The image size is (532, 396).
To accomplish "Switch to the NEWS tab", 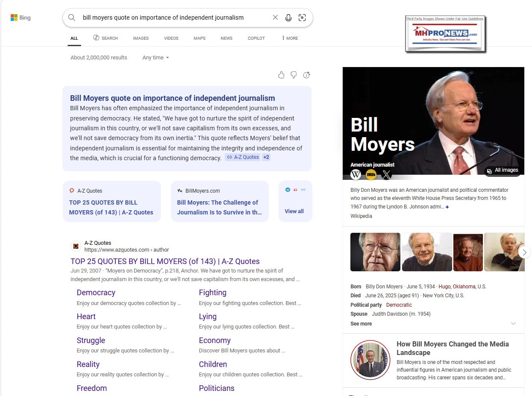I will pos(226,38).
